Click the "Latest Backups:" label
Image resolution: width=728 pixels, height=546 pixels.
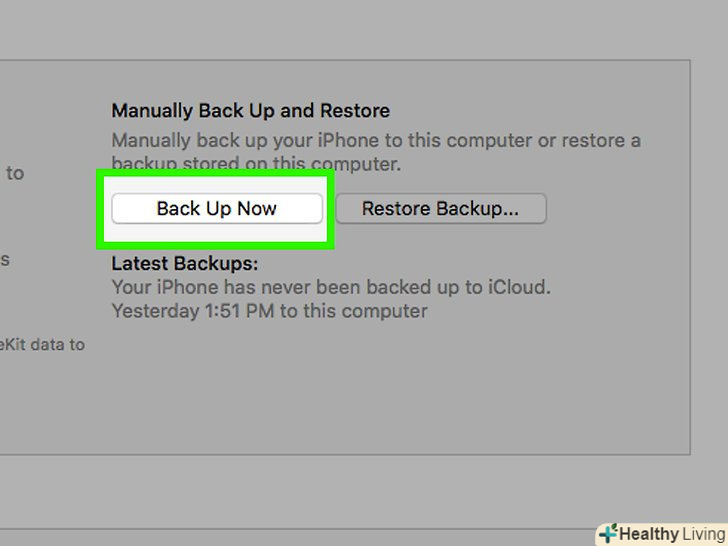(184, 264)
